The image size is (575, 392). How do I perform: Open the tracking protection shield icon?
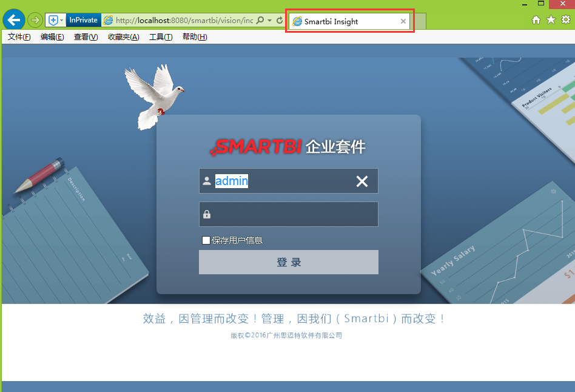[53, 20]
